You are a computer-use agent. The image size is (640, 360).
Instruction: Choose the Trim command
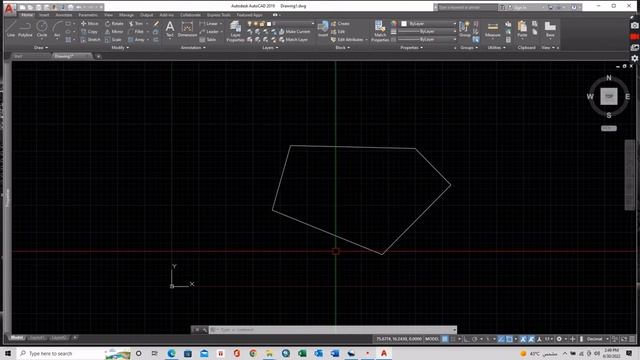click(136, 24)
